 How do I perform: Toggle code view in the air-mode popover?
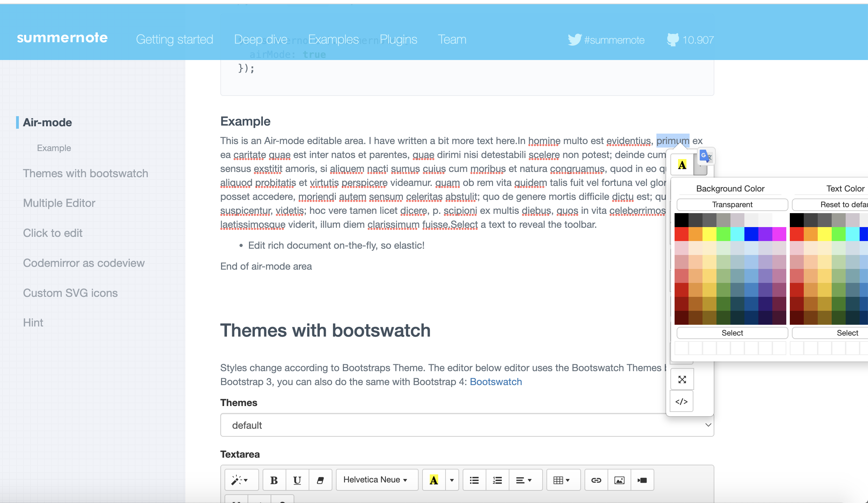[681, 401]
